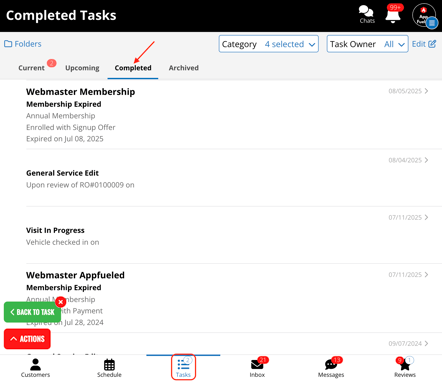Expand the 08/04/2025 task chevron

[x=426, y=160]
